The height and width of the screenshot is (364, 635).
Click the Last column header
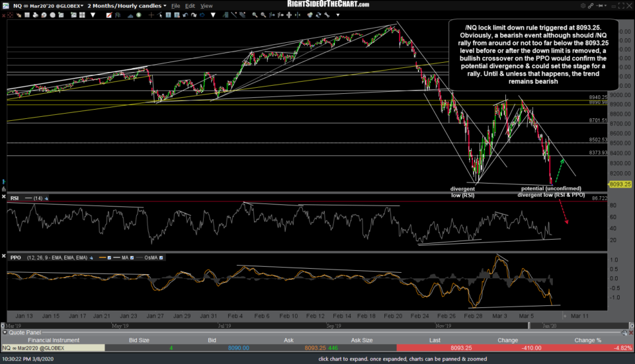(435, 340)
